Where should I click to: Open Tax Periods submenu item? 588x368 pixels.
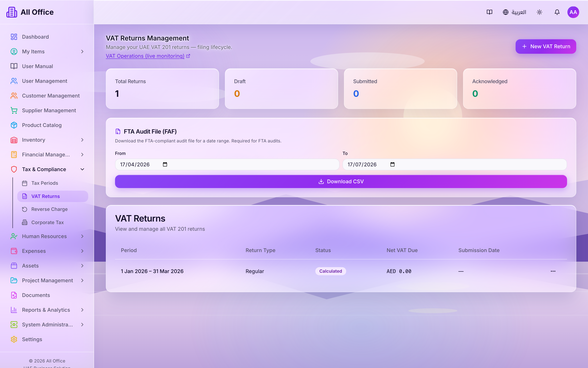click(x=53, y=183)
